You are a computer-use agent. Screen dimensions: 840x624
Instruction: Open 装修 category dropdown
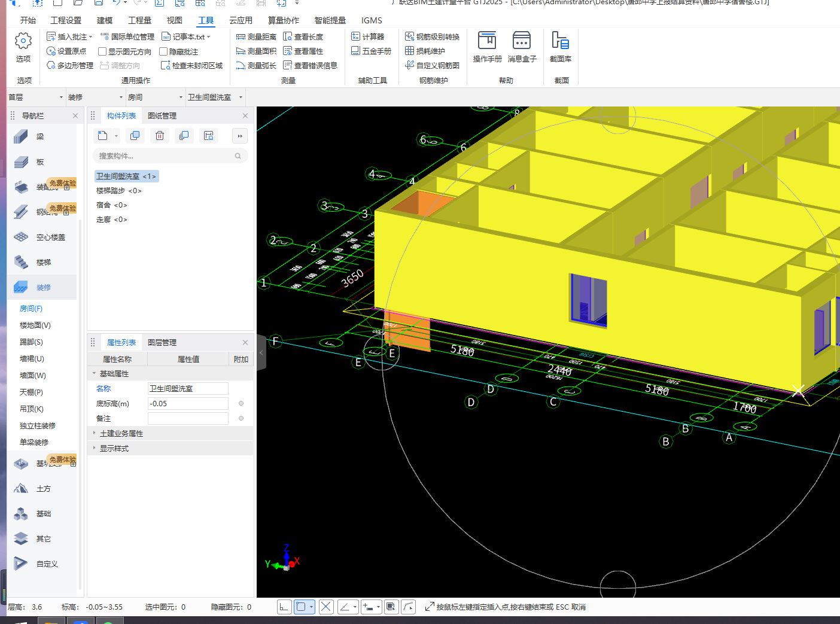pos(95,97)
